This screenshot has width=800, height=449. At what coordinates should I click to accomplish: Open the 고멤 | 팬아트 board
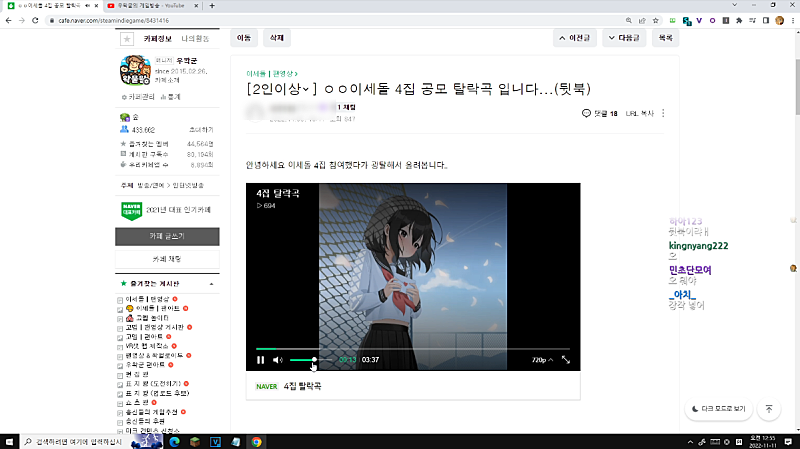[144, 337]
